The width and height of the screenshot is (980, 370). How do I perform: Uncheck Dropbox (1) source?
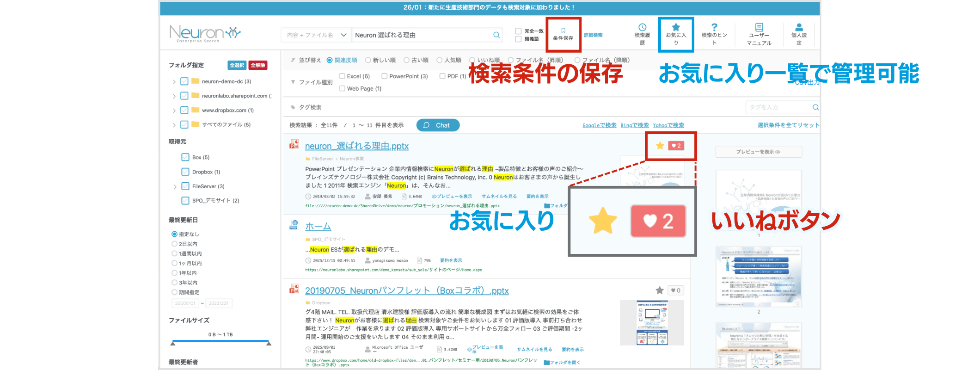[x=185, y=172]
